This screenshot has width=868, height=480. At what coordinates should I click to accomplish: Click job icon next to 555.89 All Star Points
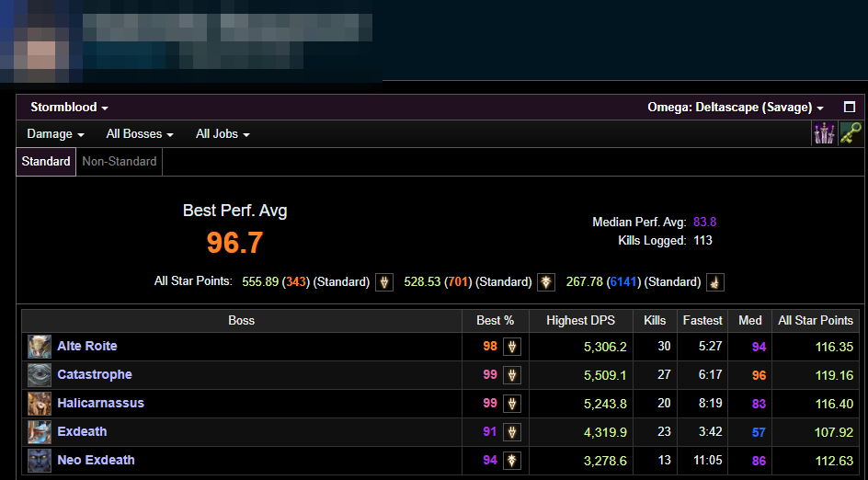pyautogui.click(x=384, y=281)
